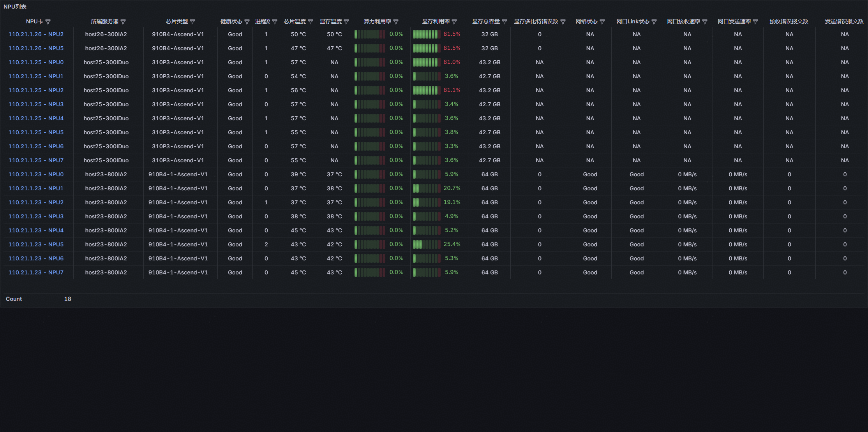Filter the 网口发送速率 column

click(x=755, y=22)
